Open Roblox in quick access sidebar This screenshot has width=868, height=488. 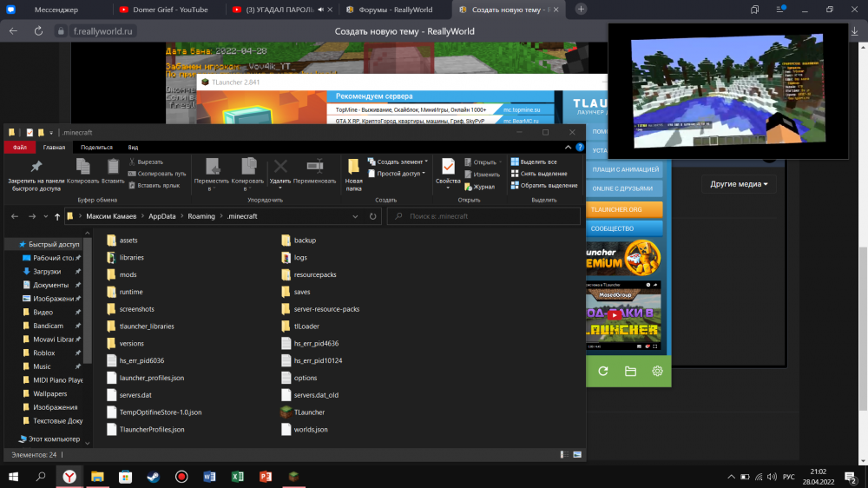[43, 353]
